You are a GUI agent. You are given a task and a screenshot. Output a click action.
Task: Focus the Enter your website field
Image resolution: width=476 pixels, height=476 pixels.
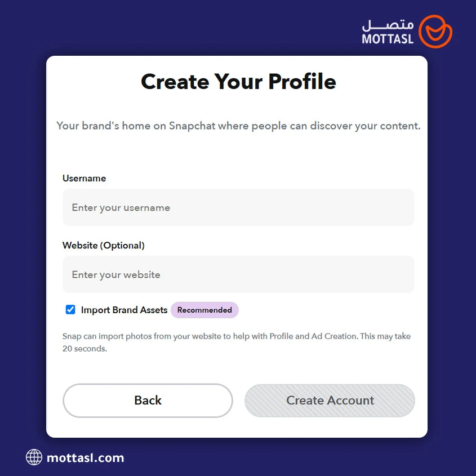238,275
